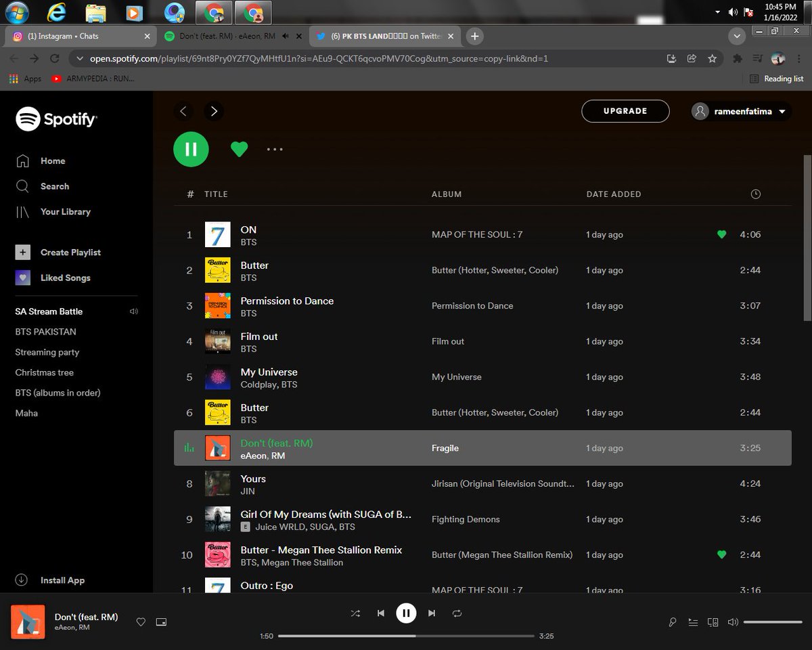
Task: Expand the rameenfatima account menu
Action: [741, 111]
